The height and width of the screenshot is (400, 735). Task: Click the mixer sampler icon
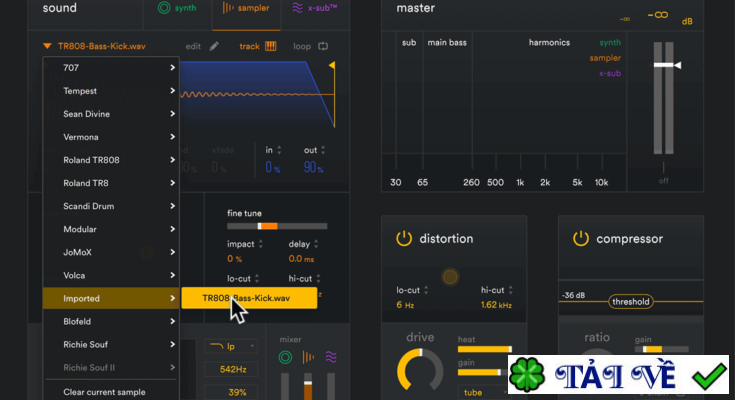click(308, 357)
